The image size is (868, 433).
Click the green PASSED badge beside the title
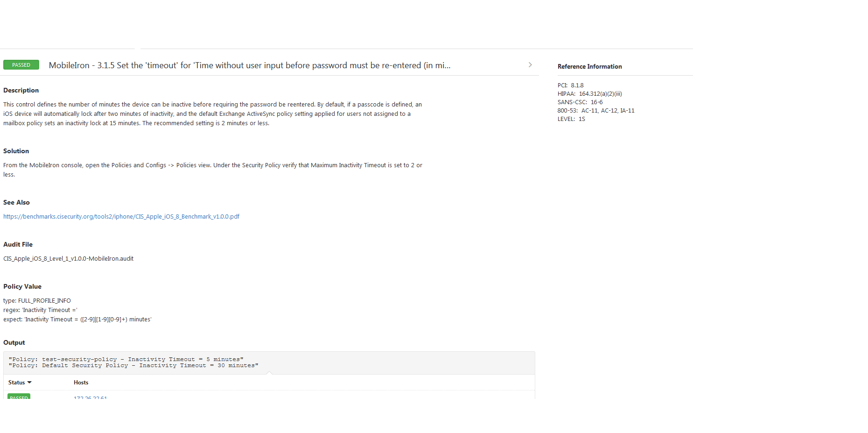click(x=21, y=65)
